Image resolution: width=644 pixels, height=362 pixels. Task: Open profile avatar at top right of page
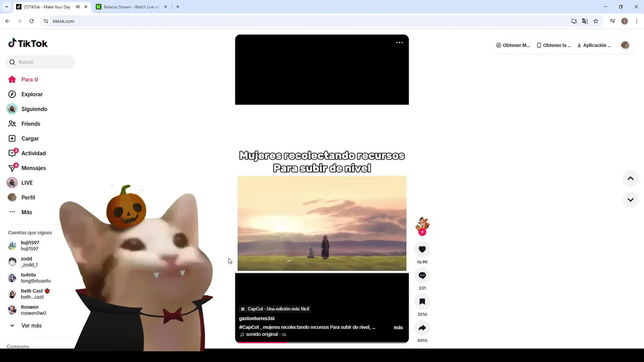coord(625,45)
